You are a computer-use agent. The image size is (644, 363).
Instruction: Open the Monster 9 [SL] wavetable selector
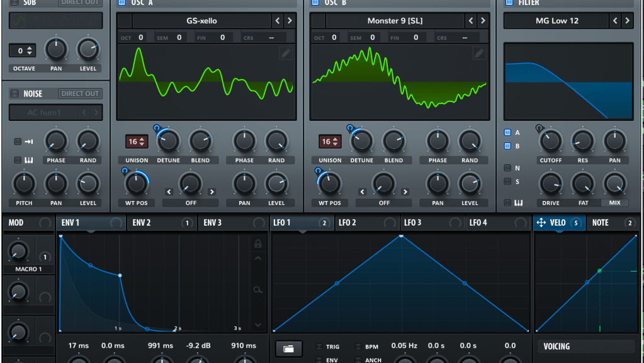pyautogui.click(x=395, y=21)
